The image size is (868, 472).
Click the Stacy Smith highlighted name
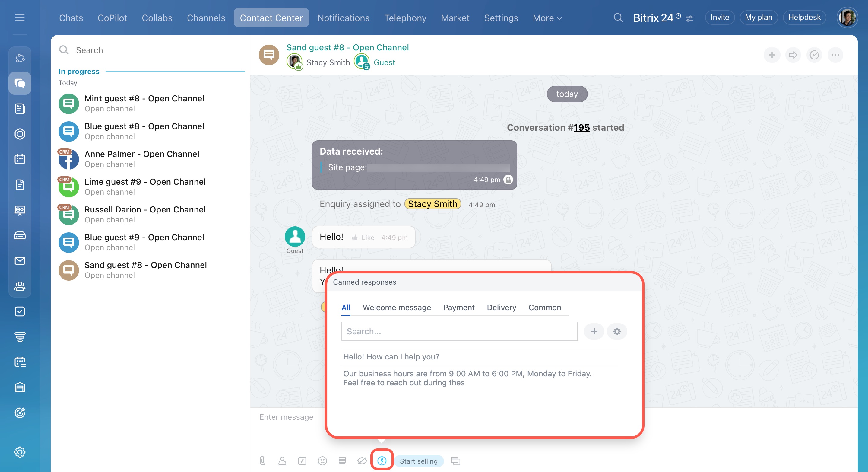click(433, 204)
